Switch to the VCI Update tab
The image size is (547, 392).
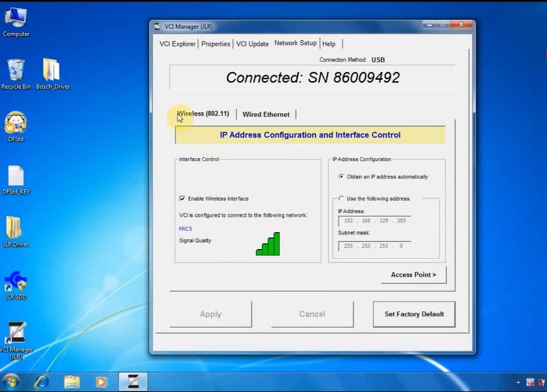tap(252, 44)
